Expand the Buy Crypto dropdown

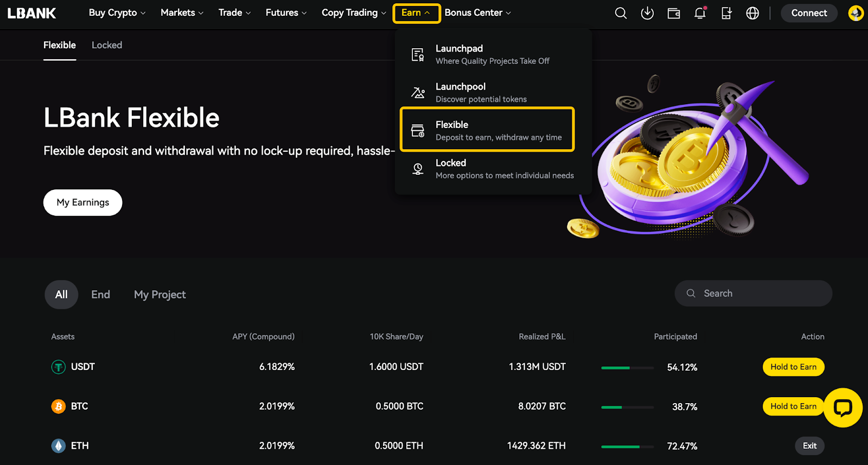[117, 12]
